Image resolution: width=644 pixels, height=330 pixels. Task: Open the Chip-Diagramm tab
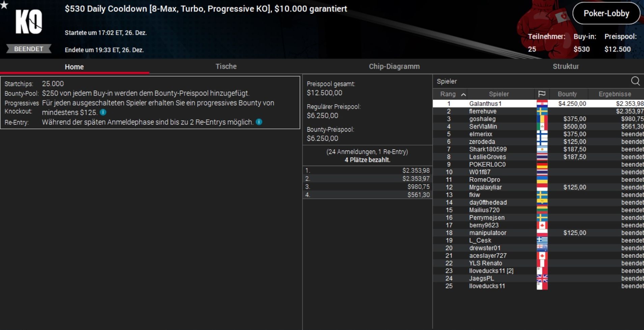(x=394, y=66)
